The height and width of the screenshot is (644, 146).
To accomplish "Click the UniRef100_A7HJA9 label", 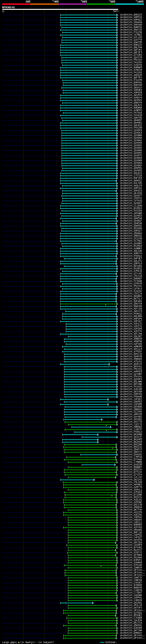I will 131,565.
